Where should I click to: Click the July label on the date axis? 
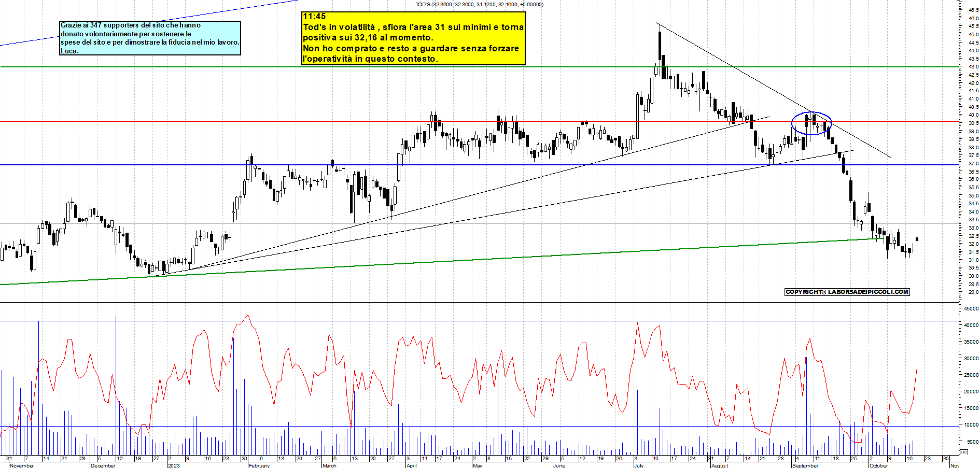click(x=639, y=465)
